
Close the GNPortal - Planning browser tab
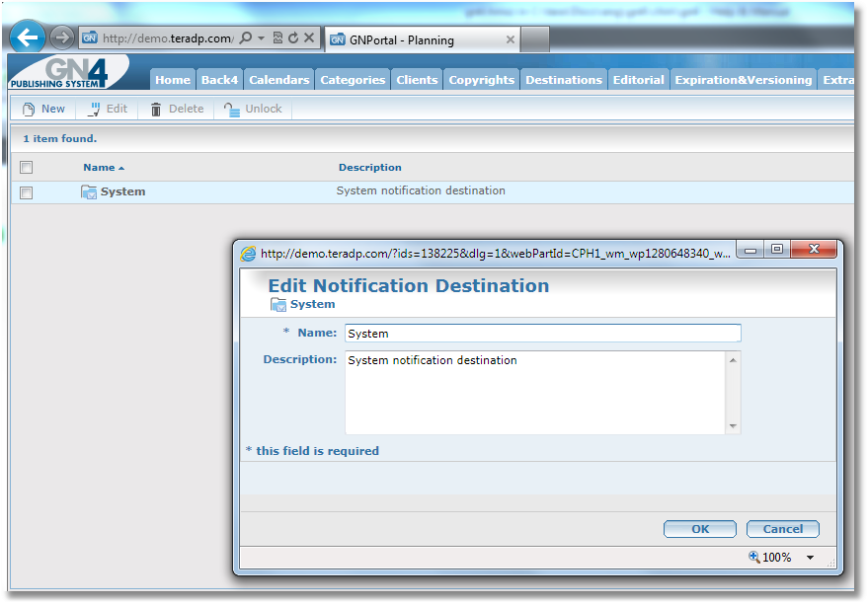tap(511, 39)
